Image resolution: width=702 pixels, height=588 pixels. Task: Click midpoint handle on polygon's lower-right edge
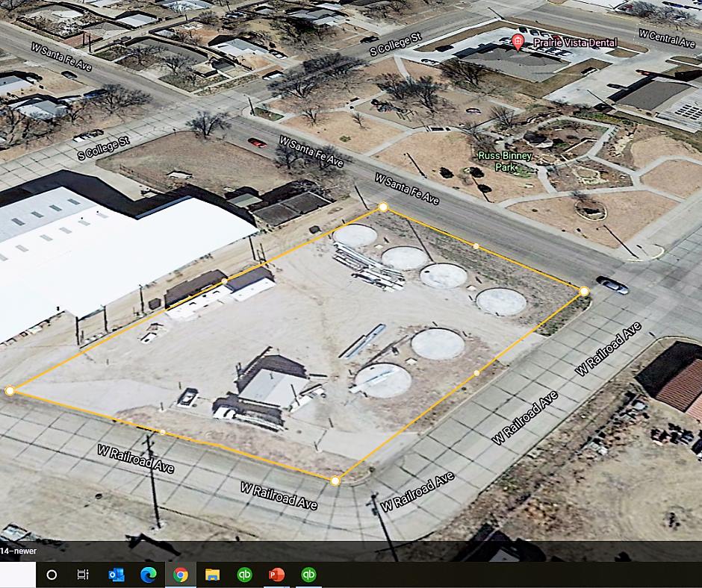(476, 372)
